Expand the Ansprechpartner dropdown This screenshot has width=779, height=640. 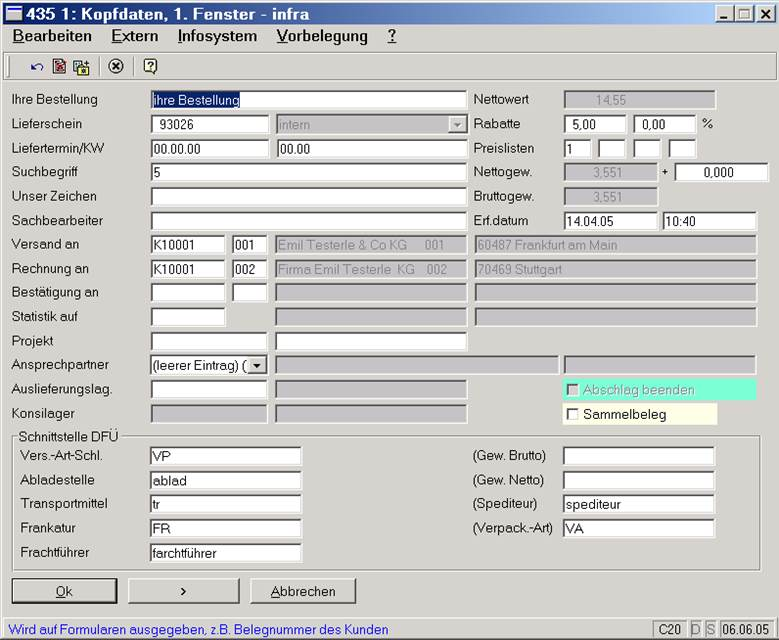point(257,365)
